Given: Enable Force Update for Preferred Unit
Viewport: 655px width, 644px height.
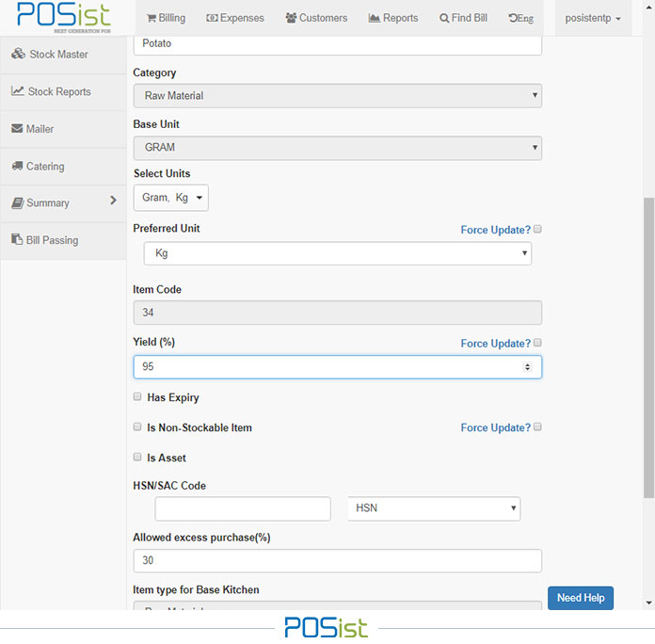Looking at the screenshot, I should tap(537, 229).
